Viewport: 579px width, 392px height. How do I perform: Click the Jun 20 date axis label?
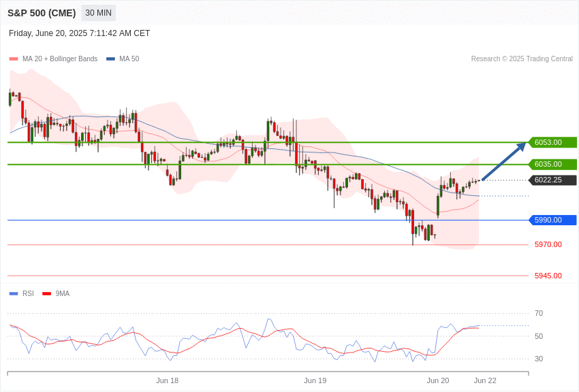pos(438,380)
